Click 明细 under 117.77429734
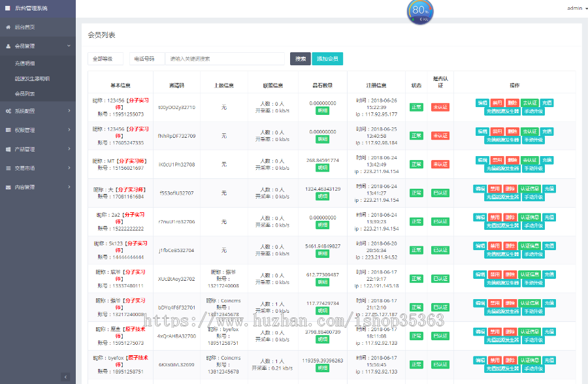The image size is (588, 384). coord(323,310)
